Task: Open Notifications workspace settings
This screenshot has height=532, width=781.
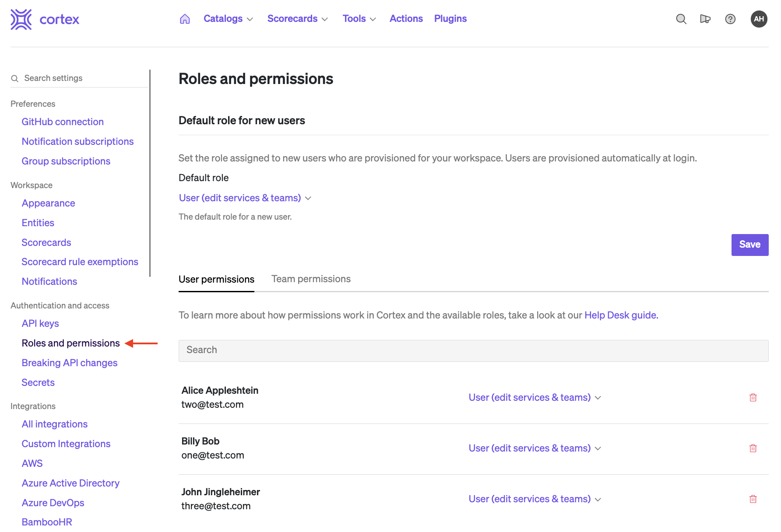Action: (49, 281)
